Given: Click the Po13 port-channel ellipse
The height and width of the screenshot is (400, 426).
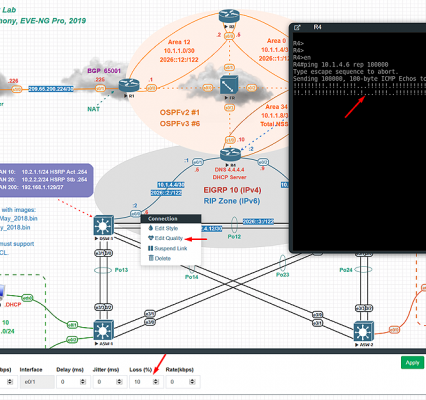Looking at the screenshot, I should pyautogui.click(x=103, y=270).
